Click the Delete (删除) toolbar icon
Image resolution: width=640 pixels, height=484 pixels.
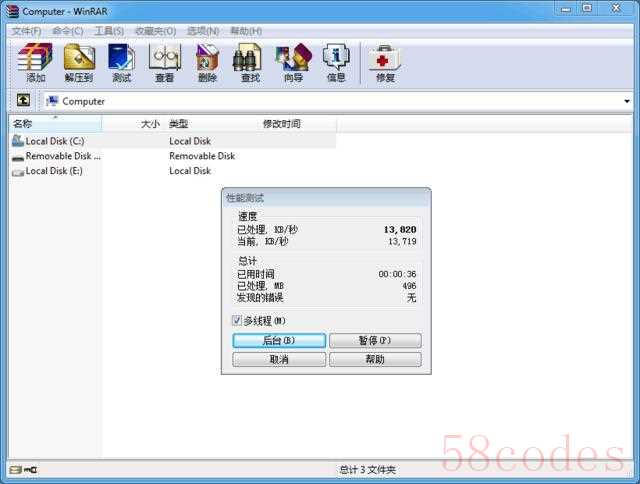[x=207, y=63]
